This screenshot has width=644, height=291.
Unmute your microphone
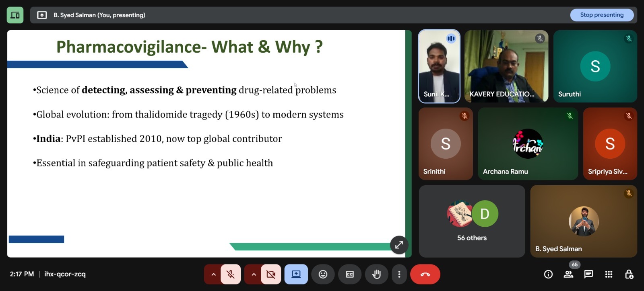[x=231, y=274]
